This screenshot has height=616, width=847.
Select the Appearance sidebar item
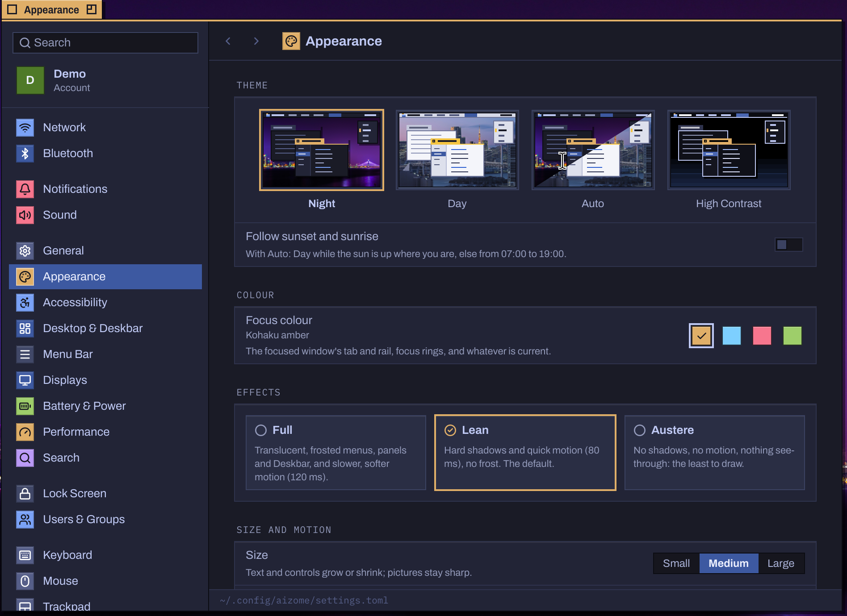105,277
